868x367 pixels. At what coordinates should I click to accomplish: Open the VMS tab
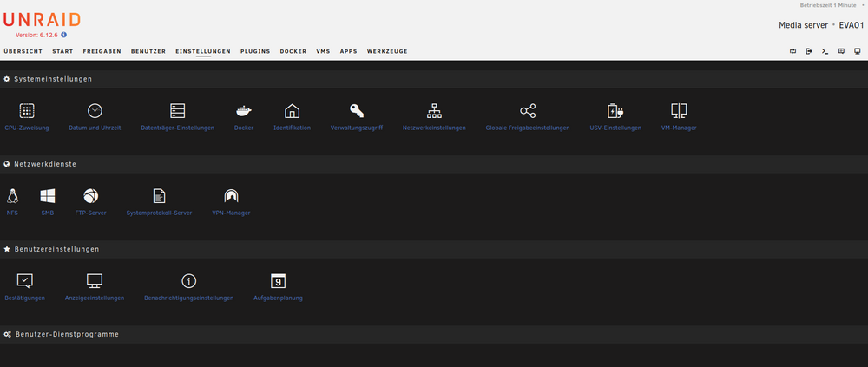(323, 51)
